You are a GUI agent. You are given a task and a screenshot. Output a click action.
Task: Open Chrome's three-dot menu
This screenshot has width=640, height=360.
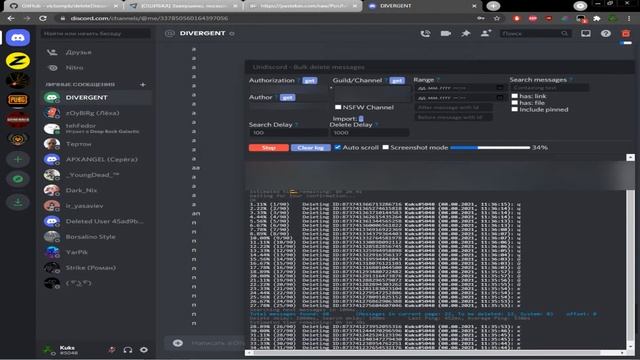629,18
